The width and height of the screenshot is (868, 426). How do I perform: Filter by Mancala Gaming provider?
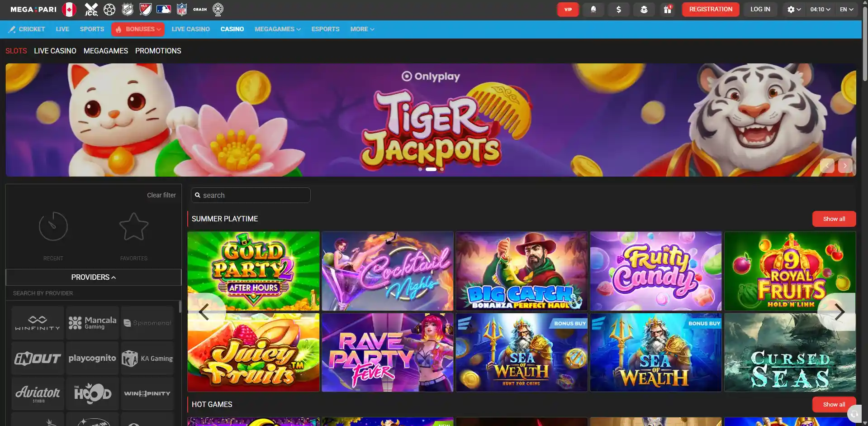pos(93,323)
